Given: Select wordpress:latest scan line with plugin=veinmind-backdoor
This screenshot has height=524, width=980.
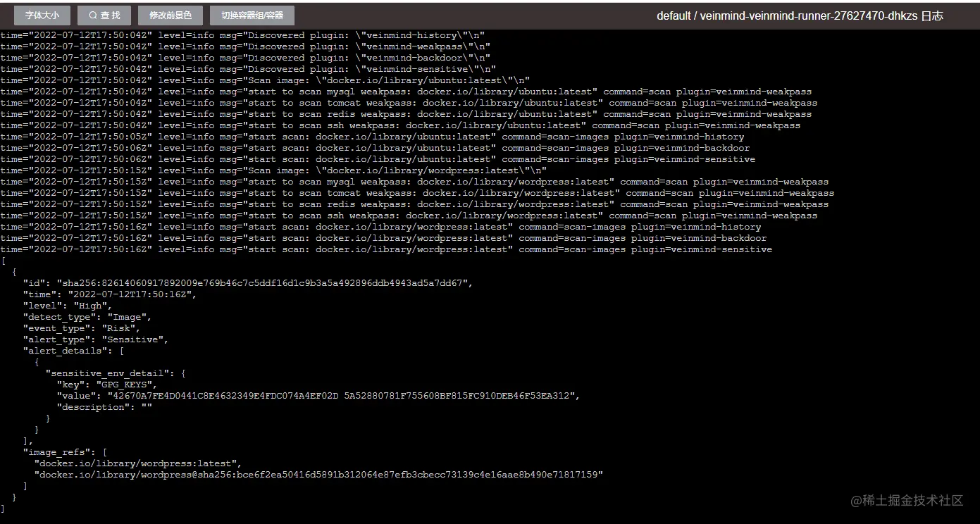Looking at the screenshot, I should pos(383,238).
